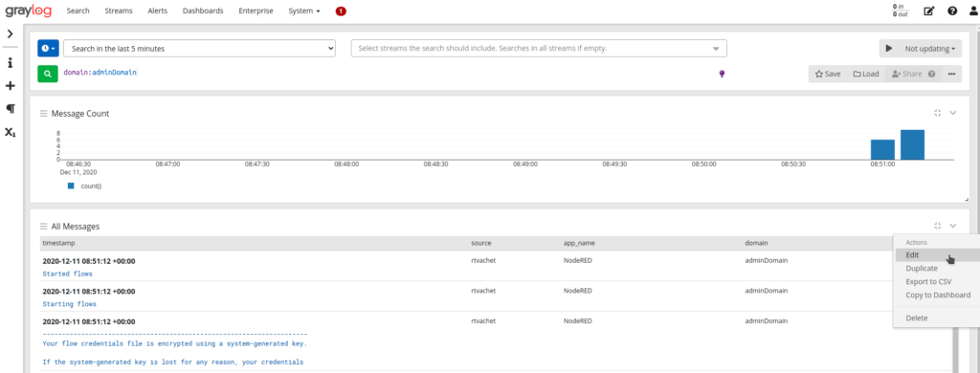Open the description info sidebar icon
This screenshot has height=373, width=980.
tap(10, 63)
